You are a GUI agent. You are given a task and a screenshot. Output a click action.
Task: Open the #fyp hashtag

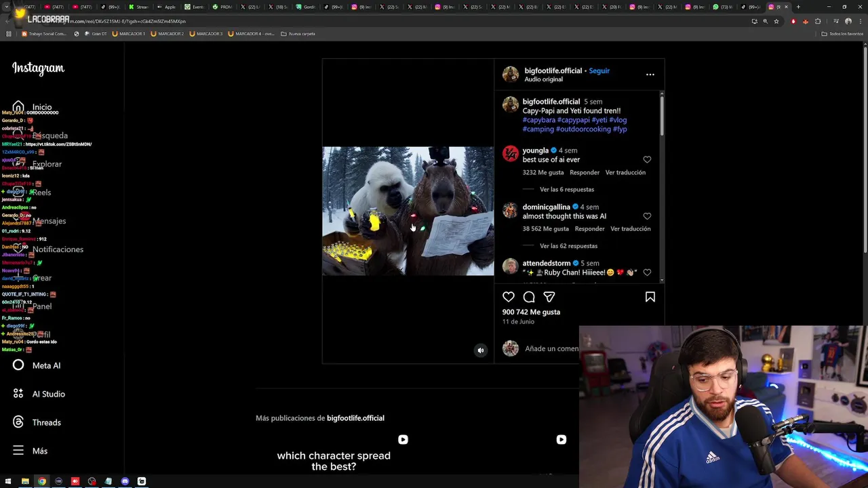point(620,129)
